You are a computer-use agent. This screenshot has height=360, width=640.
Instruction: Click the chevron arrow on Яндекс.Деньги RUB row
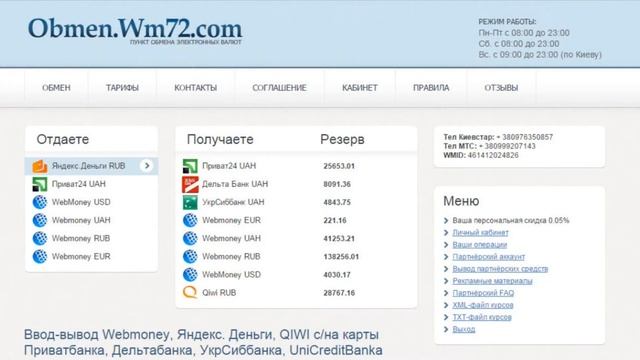(147, 166)
